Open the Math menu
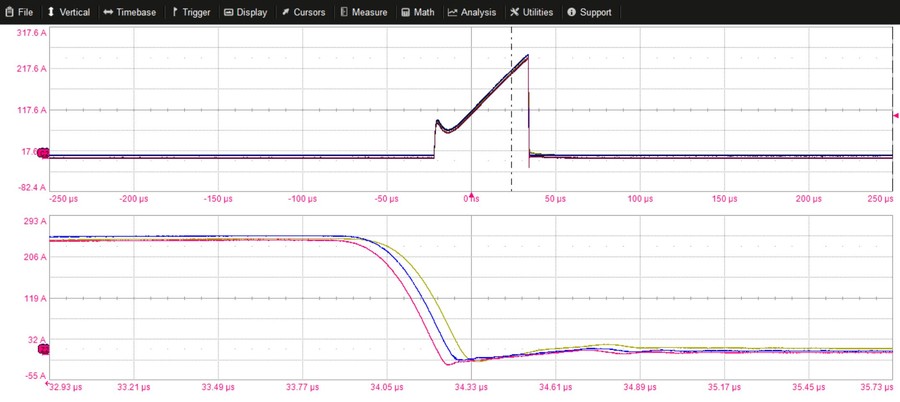Screen dimensions: 900x402 coord(417,12)
